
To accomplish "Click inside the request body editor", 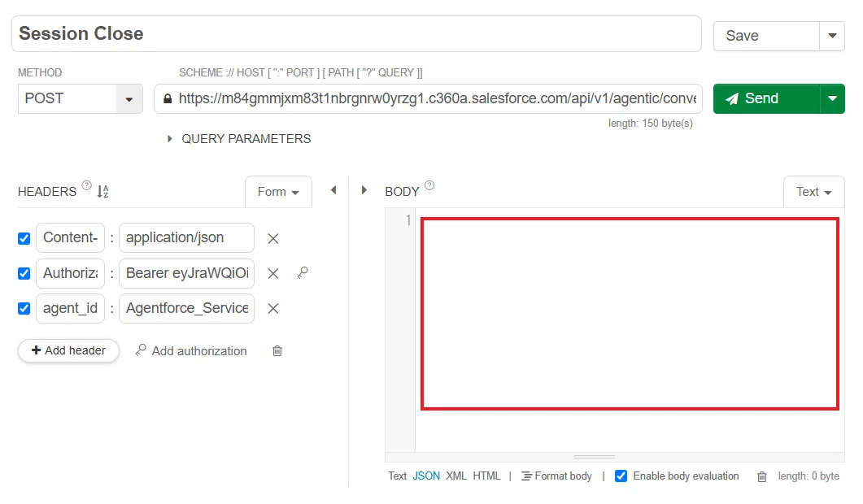I will pyautogui.click(x=630, y=314).
